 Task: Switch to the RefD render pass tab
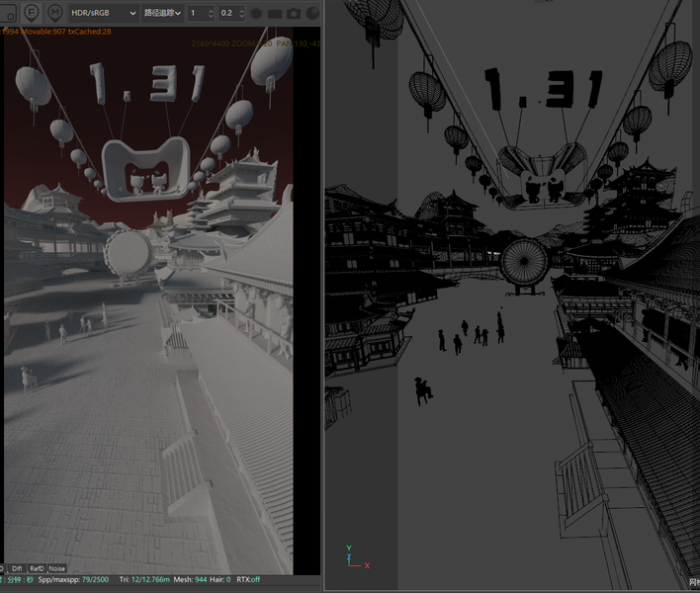37,568
